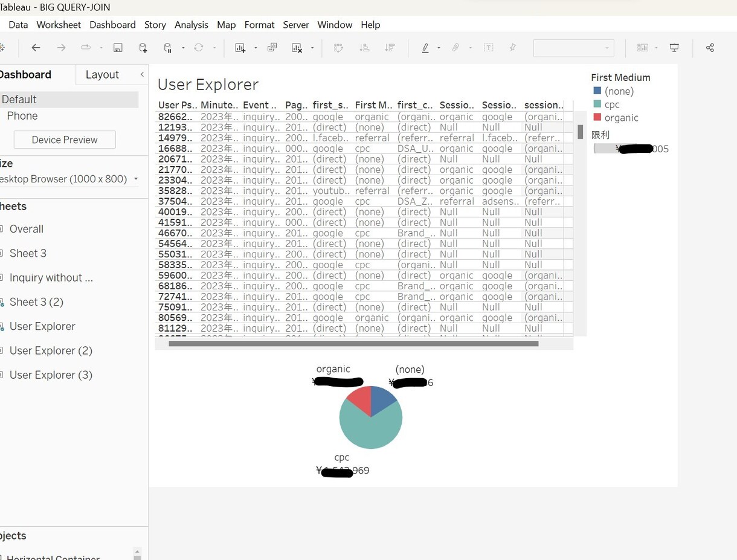Select User Explorer (2) sheet
The width and height of the screenshot is (737, 560).
coord(51,350)
